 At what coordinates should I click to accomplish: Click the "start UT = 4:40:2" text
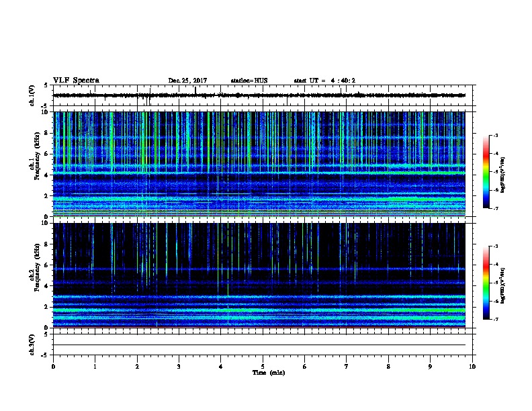point(324,81)
